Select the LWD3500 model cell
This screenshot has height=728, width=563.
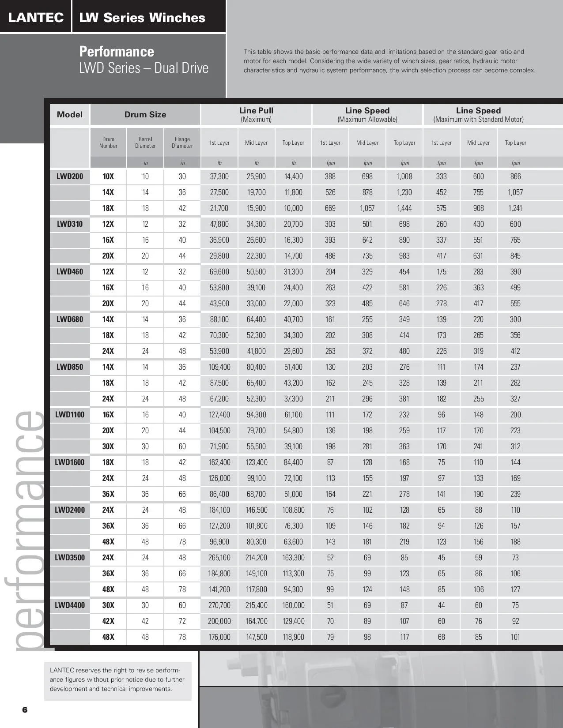(70, 558)
